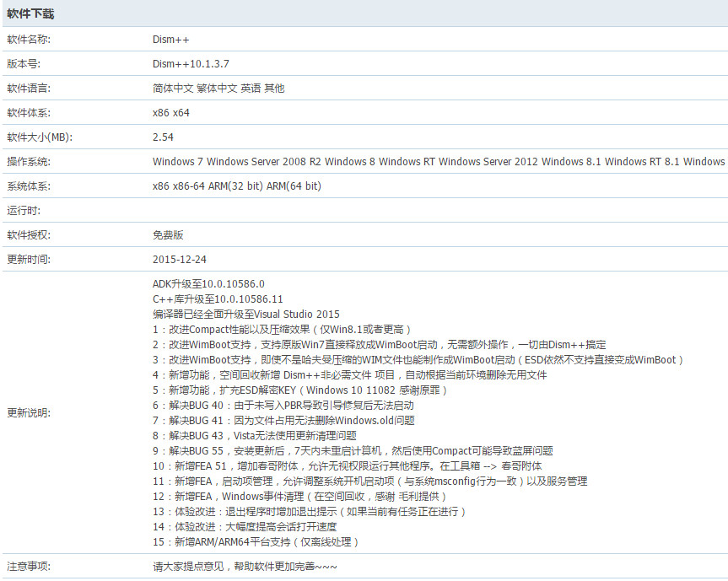Click item 7 解决BUG 41 Windows.old
Screen dimensions: 728x581
283,421
